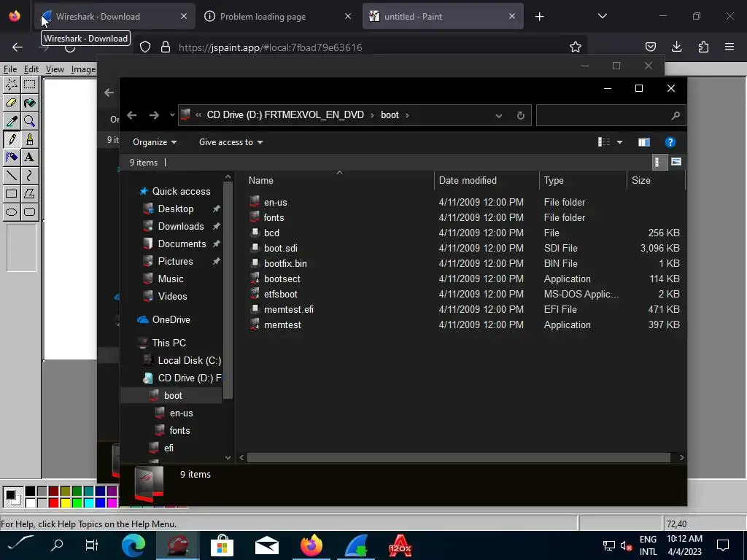747x560 pixels.
Task: Select the Ellipse shape tool
Action: [12, 211]
